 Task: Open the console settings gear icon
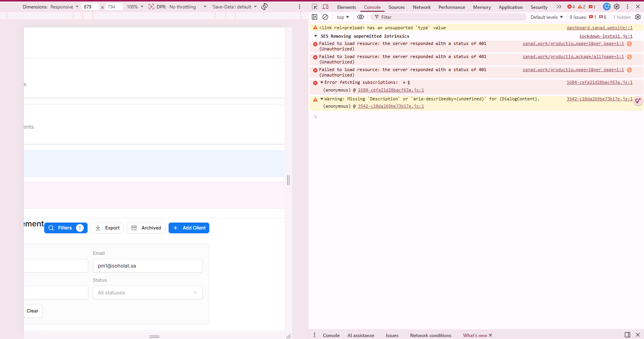tap(638, 17)
